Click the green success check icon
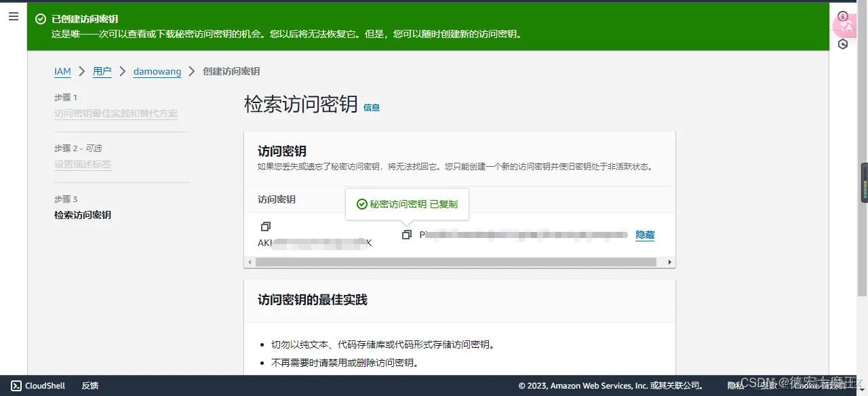The image size is (868, 396). 41,19
